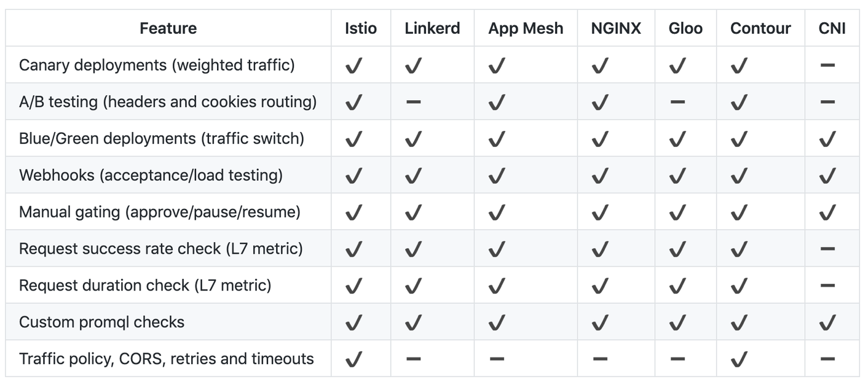
Task: Click the Linkerd dash for A/B testing
Action: tap(414, 102)
